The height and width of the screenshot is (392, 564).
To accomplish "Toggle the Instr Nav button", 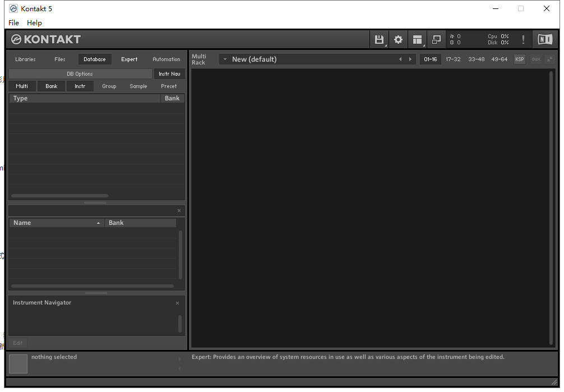I will coord(169,74).
